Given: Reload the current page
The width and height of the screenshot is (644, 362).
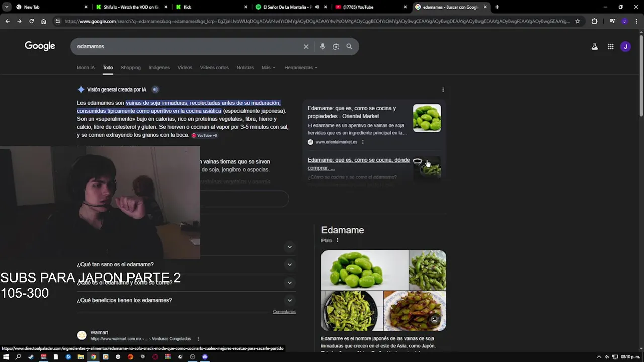Looking at the screenshot, I should (x=31, y=21).
